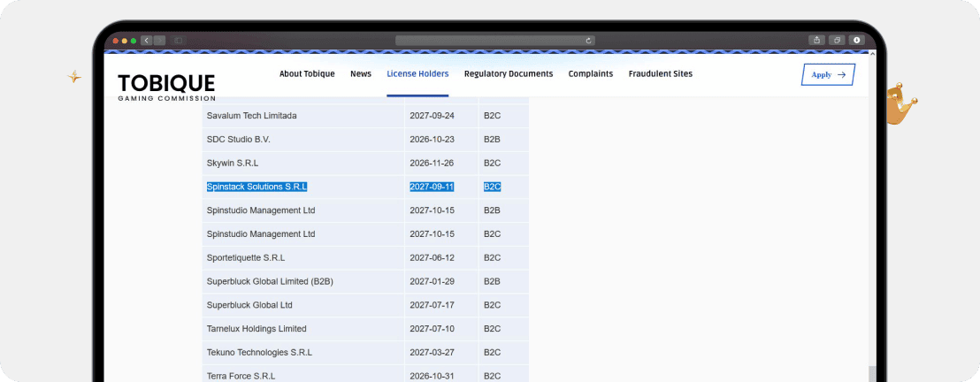Show tab overview icon in browser
This screenshot has height=382, width=980.
point(837,40)
